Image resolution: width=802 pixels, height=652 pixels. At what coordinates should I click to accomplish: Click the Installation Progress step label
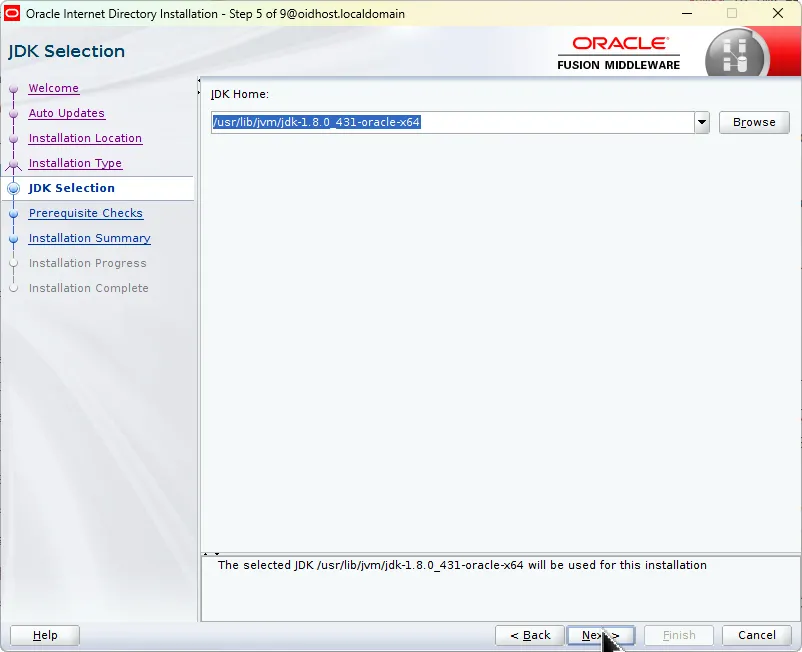(87, 263)
